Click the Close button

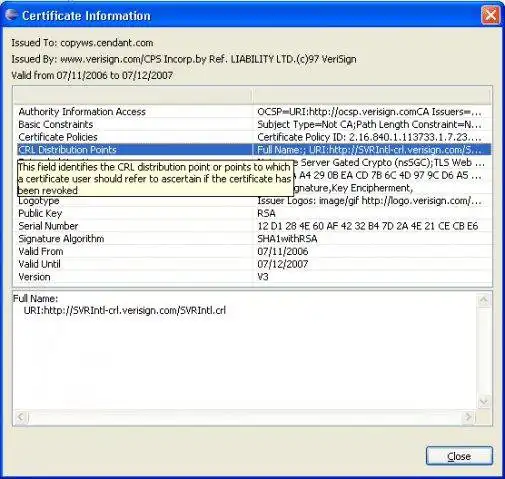(459, 456)
